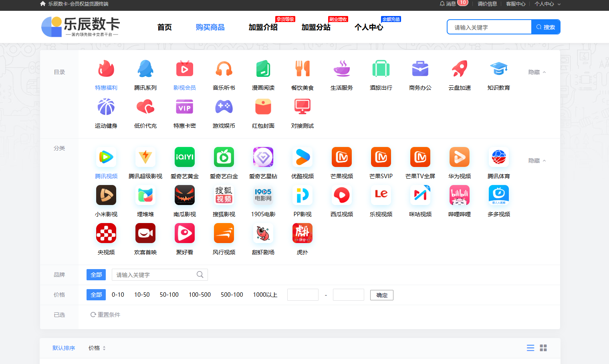609x364 pixels.
Task: Pick the PP影视 brand icon
Action: click(x=302, y=195)
